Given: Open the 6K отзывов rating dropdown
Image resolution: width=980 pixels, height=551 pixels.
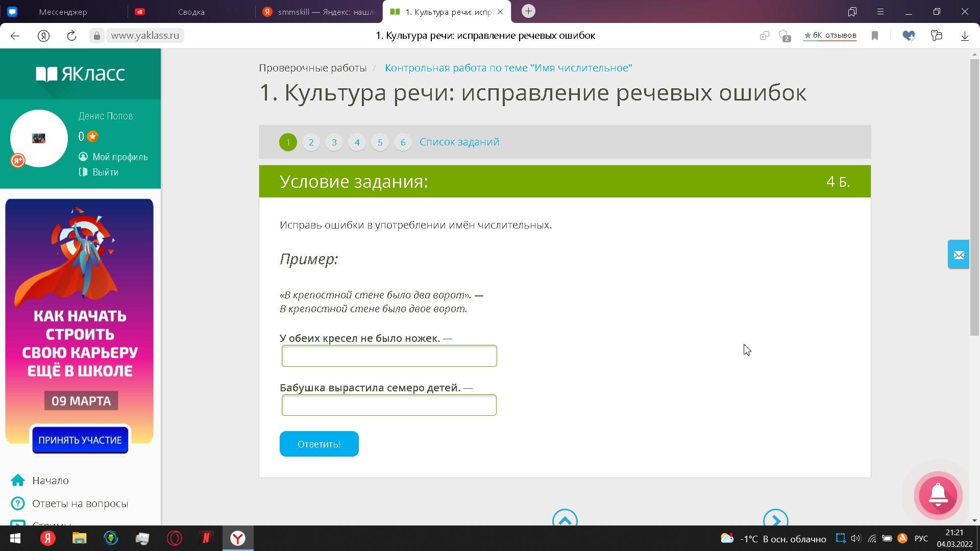Looking at the screenshot, I should (x=830, y=36).
